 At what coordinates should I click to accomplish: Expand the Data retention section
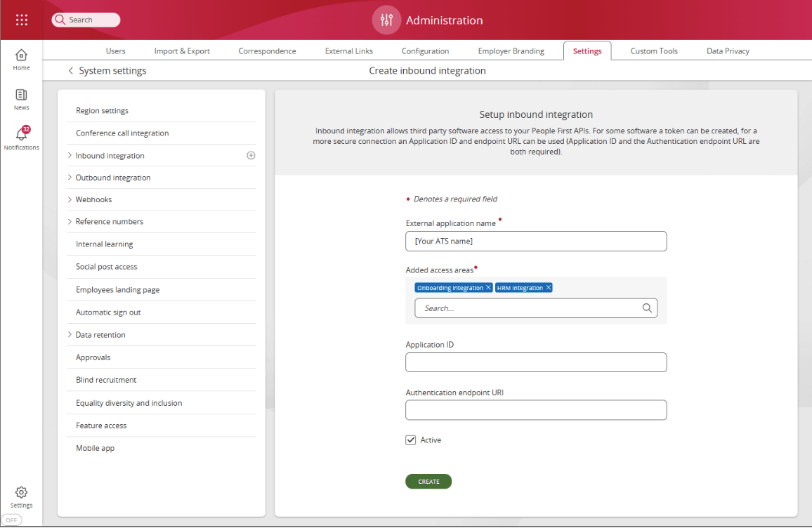click(x=70, y=335)
